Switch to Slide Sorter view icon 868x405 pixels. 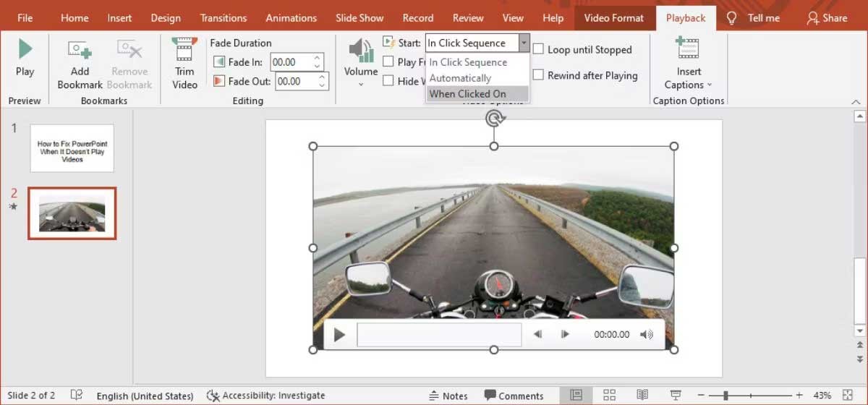[609, 395]
